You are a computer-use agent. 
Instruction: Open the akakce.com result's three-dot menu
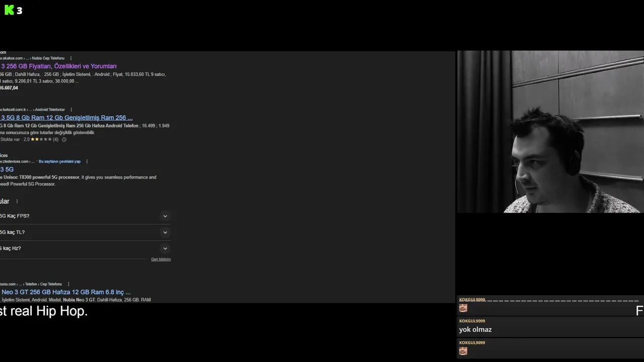[70, 58]
